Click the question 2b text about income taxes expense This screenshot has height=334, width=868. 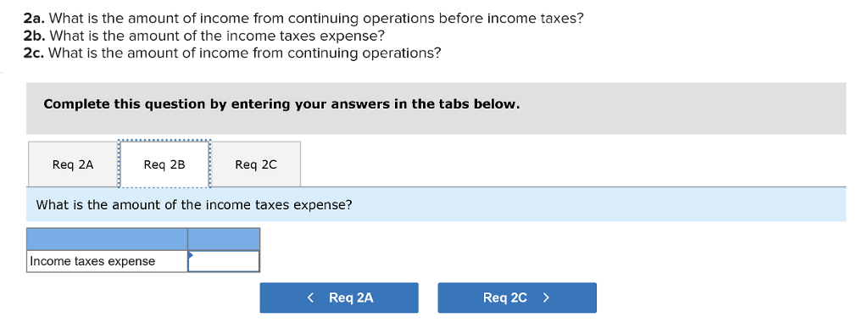(x=217, y=36)
